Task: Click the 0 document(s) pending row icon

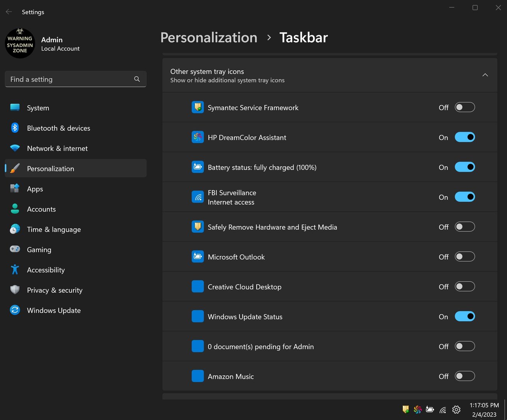Action: pyautogui.click(x=198, y=346)
